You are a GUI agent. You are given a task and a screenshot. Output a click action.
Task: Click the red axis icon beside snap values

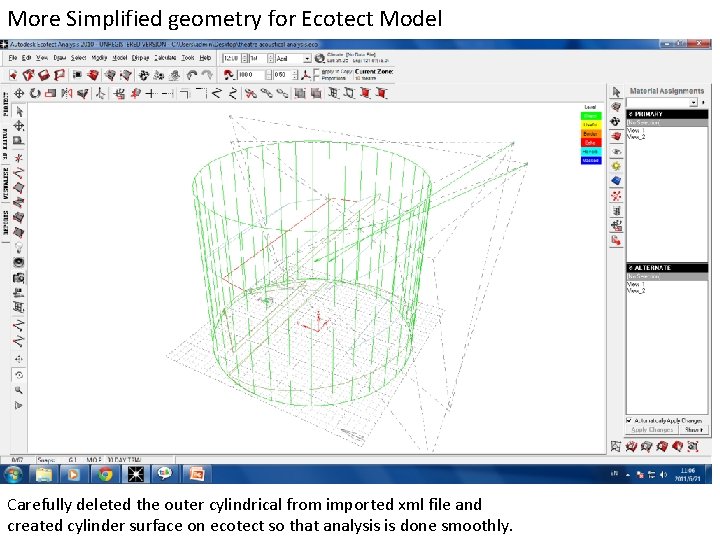click(x=306, y=75)
